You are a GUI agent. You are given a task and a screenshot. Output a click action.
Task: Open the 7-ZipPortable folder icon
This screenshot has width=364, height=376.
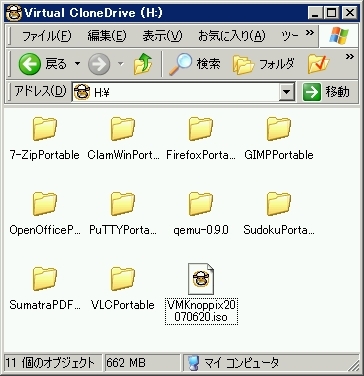point(45,129)
